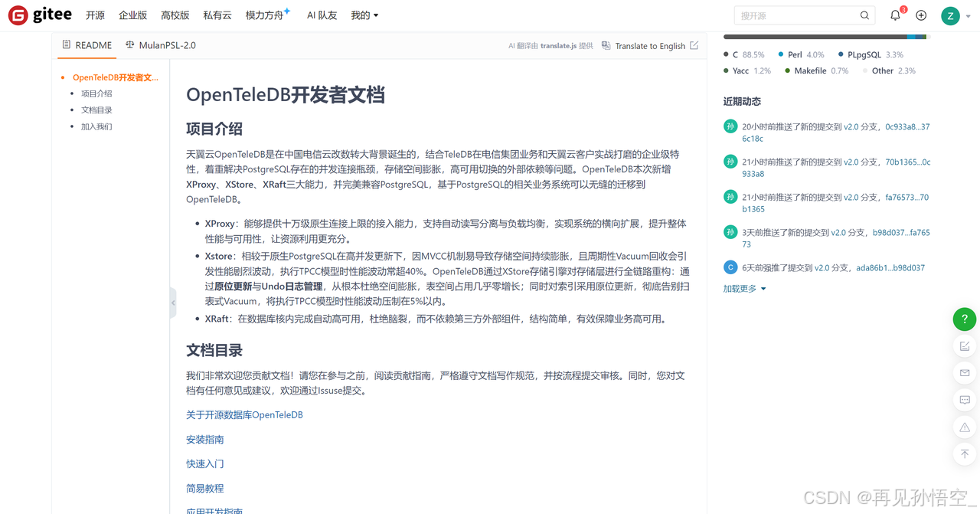980x514 pixels.
Task: Click the floating edit feedback icon
Action: click(x=965, y=346)
